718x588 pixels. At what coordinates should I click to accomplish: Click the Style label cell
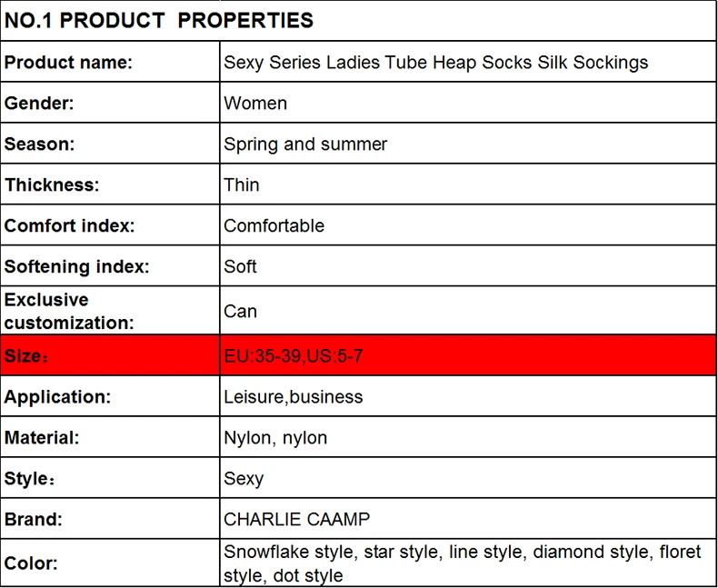[x=110, y=478]
